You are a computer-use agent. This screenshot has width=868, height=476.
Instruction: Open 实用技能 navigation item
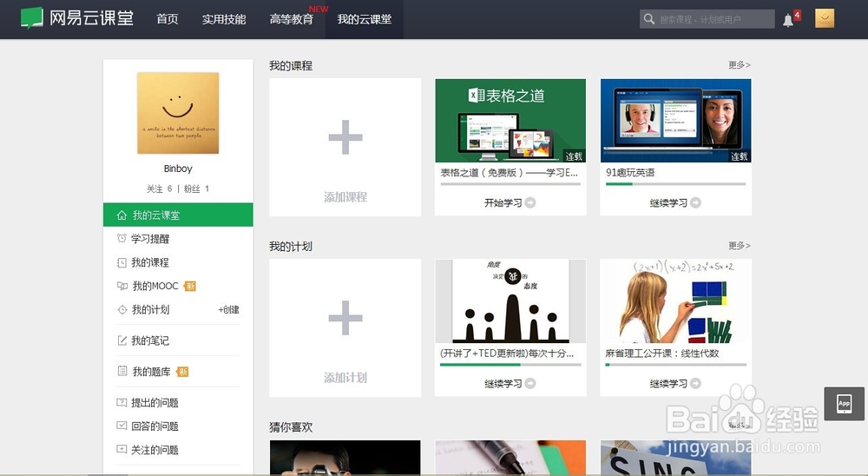coord(224,19)
